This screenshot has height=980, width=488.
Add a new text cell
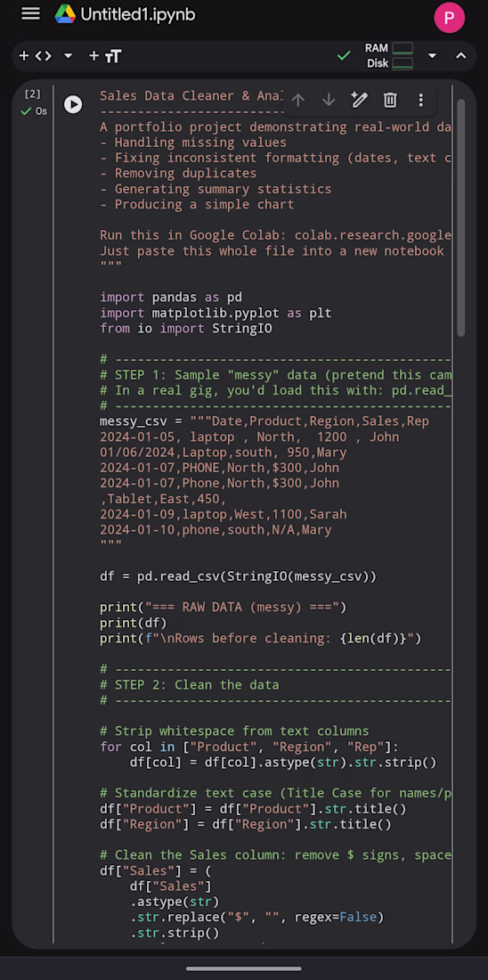(105, 56)
